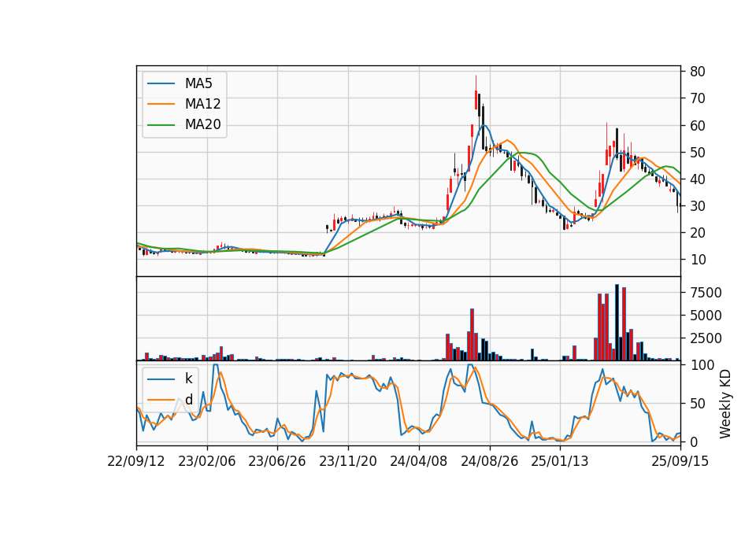Click the d legend label

188,400
